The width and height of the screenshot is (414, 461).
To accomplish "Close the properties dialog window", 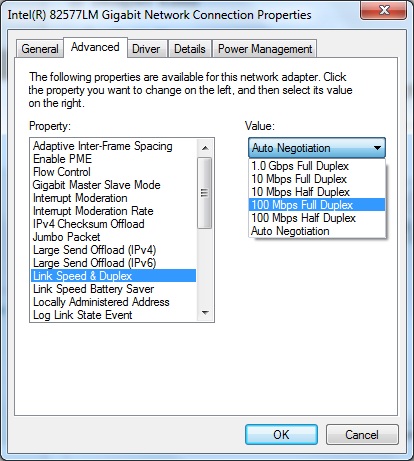I will click(x=384, y=10).
